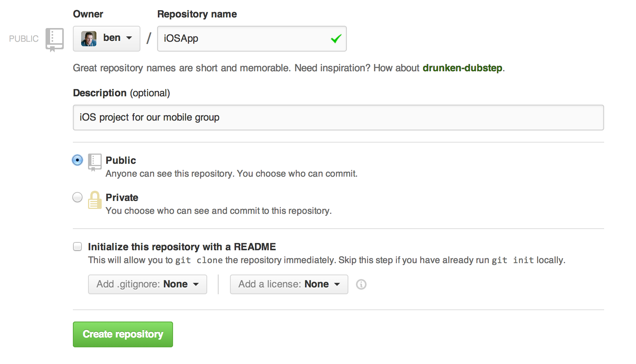Click the repository book icon beside PUBLIC
The height and width of the screenshot is (364, 636).
(x=54, y=39)
